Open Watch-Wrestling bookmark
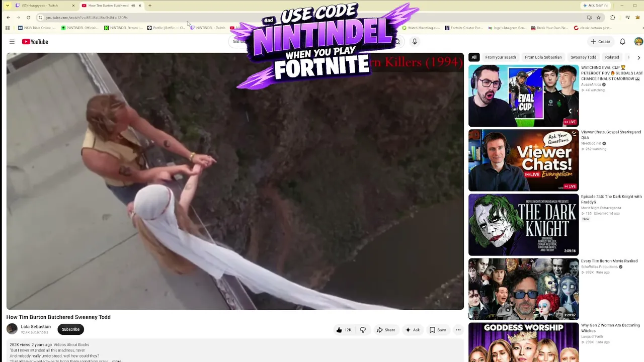Image resolution: width=644 pixels, height=362 pixels. [421, 28]
